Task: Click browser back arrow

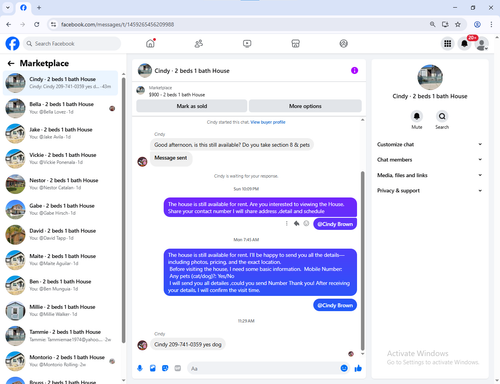Action: pyautogui.click(x=9, y=24)
